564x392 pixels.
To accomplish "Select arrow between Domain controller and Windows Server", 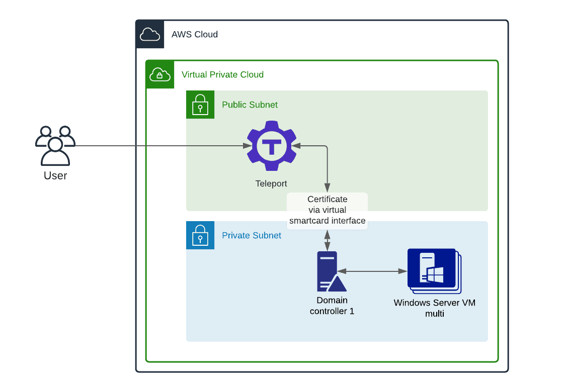I will tap(375, 271).
